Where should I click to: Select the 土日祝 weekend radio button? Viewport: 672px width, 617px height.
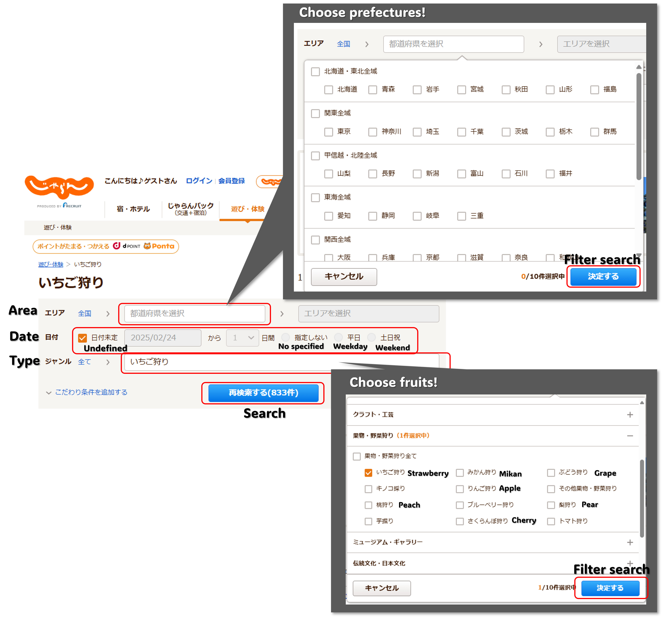[x=371, y=337]
